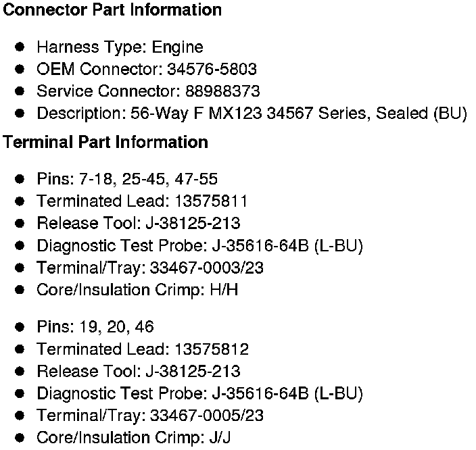This screenshot has width=476, height=450.
Task: Click the bullet beside Pins: 19, 20, 46
Action: [x=20, y=327]
